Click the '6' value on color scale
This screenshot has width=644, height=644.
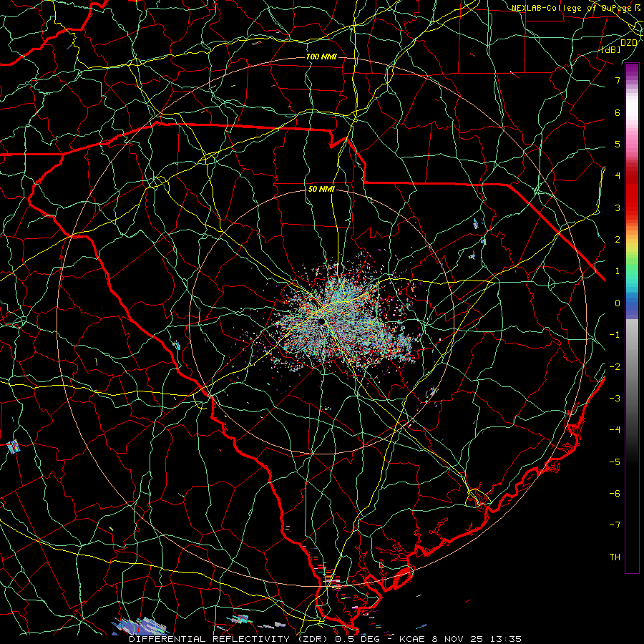(618, 112)
